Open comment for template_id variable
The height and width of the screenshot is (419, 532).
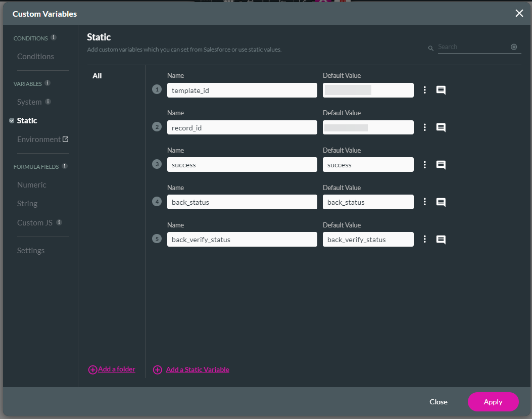tap(441, 90)
